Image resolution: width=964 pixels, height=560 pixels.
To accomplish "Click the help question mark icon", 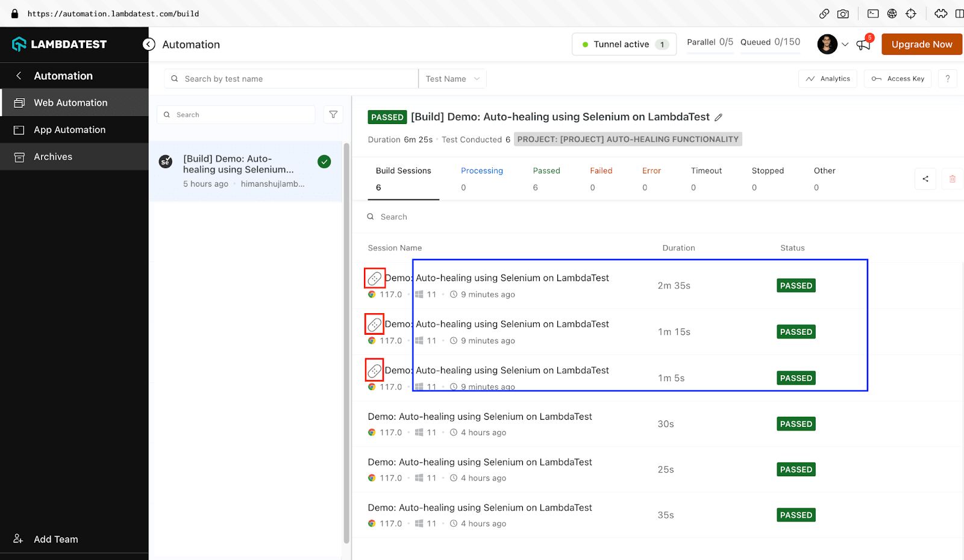I will pos(947,78).
